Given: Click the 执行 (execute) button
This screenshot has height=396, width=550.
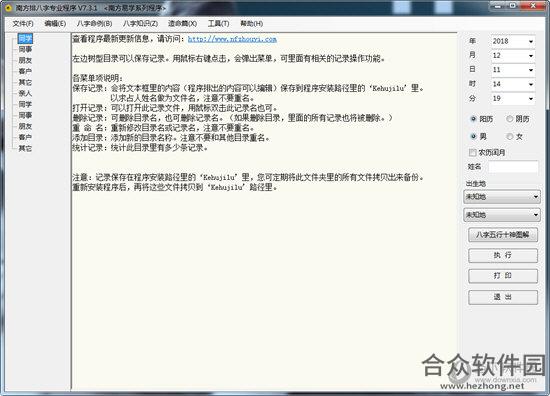Looking at the screenshot, I should 503,255.
